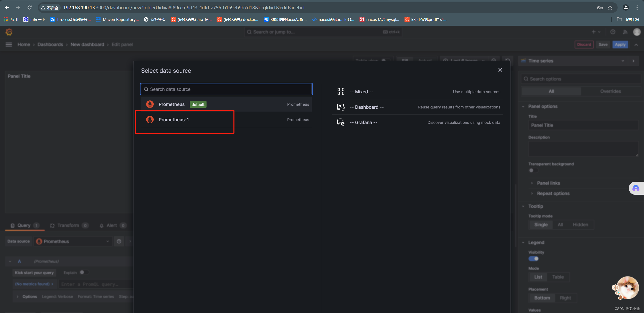
Task: Toggle the Explain switch
Action: [84, 272]
